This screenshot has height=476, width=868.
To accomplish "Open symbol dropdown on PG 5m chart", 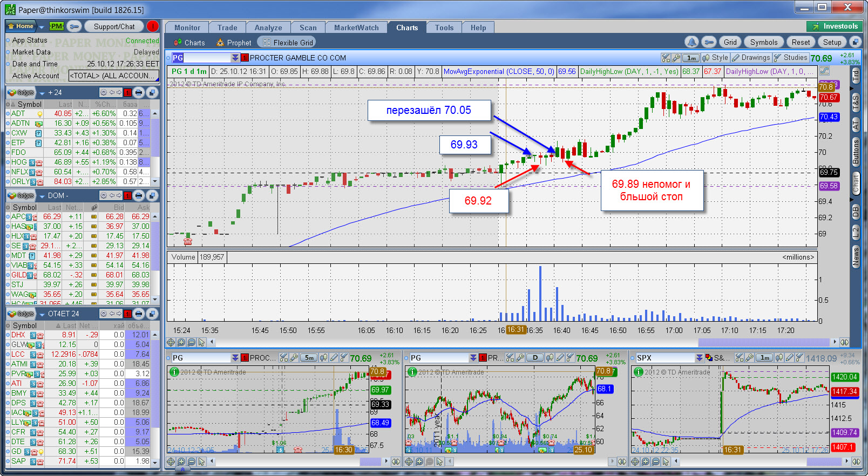I will click(x=235, y=358).
